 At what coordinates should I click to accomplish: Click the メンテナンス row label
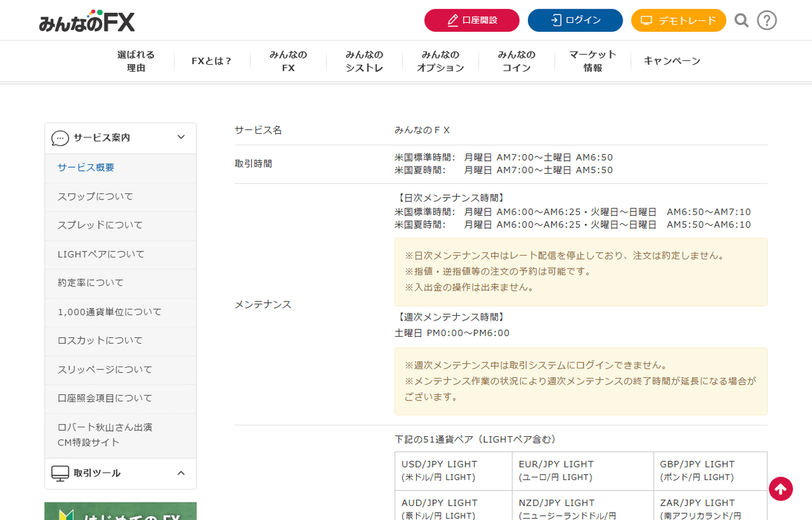[x=263, y=304]
